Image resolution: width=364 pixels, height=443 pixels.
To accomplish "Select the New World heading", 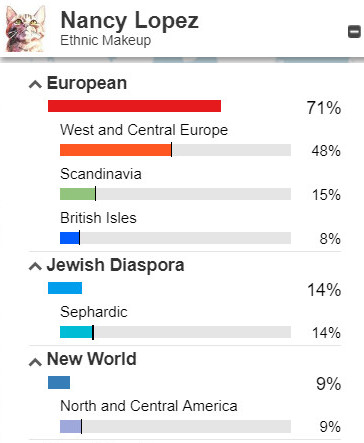I will (x=92, y=359).
